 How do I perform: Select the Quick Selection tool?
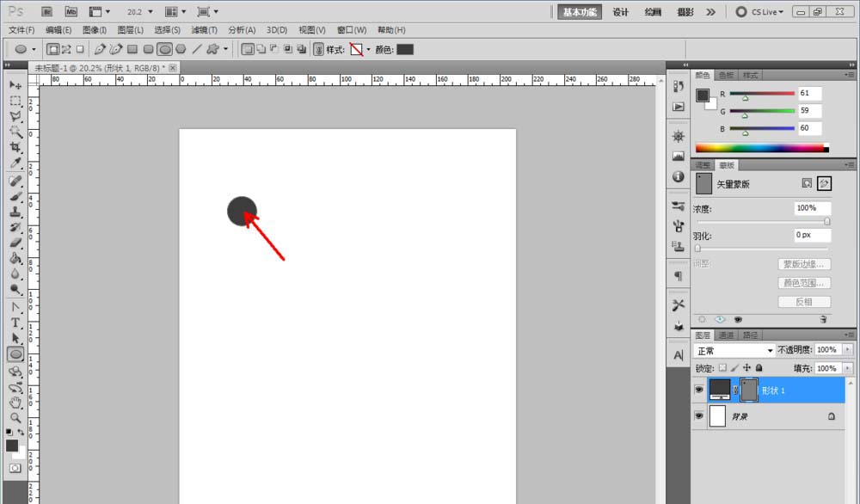[15, 132]
